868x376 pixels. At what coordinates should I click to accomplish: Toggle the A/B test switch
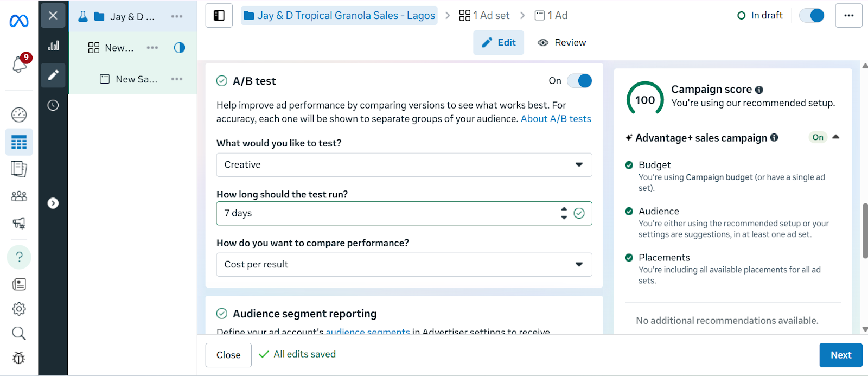click(579, 81)
